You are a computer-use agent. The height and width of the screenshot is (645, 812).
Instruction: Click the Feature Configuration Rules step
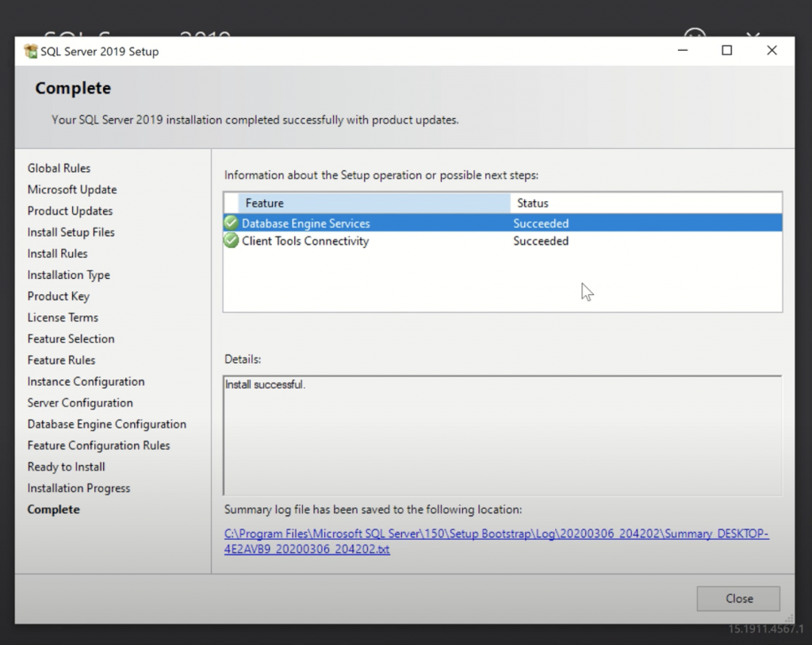99,445
